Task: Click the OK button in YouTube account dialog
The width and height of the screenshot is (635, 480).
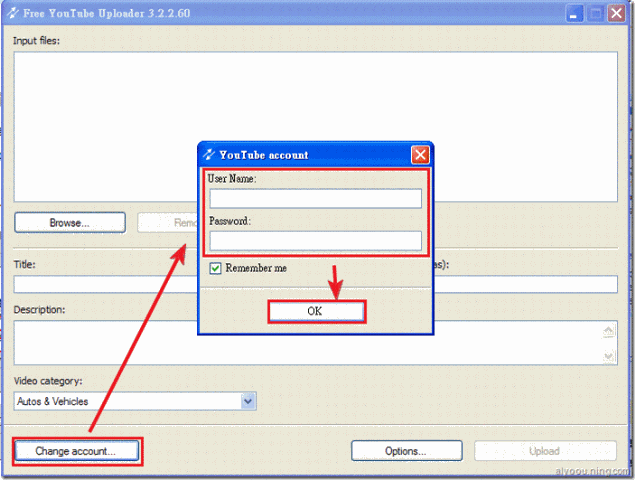Action: [x=316, y=311]
